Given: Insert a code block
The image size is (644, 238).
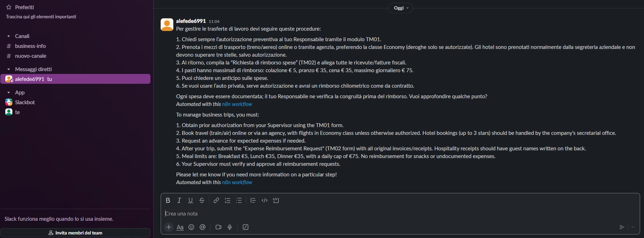Looking at the screenshot, I should point(276,200).
